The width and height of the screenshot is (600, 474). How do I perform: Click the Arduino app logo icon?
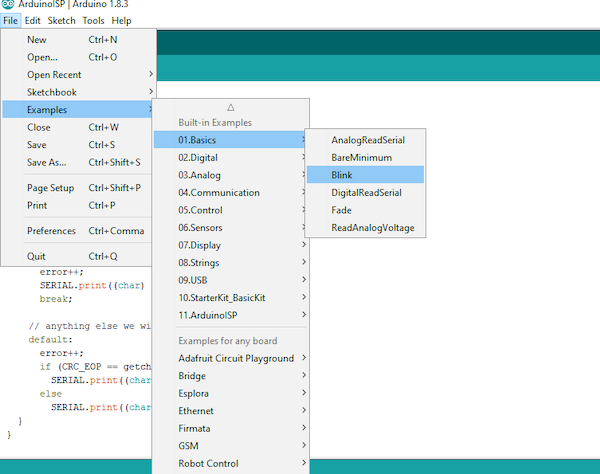(8, 6)
